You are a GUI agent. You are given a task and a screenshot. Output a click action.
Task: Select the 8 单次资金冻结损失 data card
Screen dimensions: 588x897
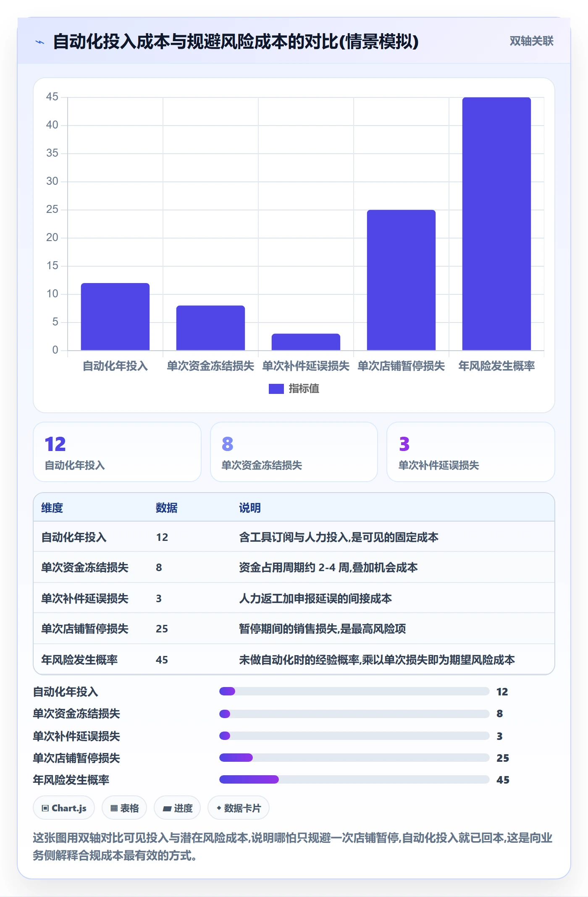(x=294, y=452)
